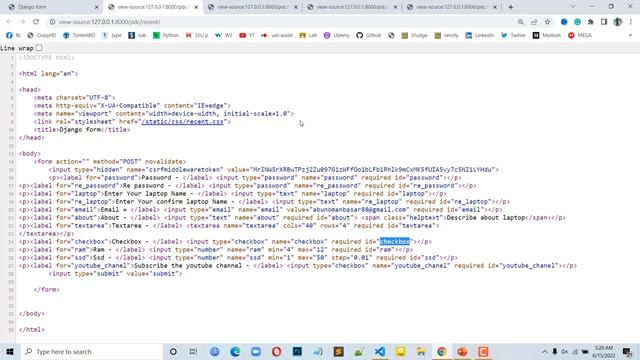Screen dimensions: 640x360
Task: Open the browser zoom magnifier icon
Action: pos(520,22)
